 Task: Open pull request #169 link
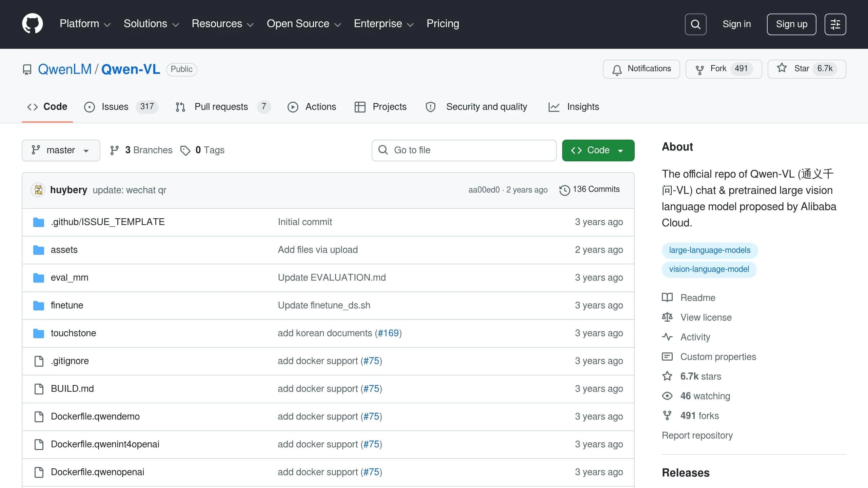click(x=388, y=333)
